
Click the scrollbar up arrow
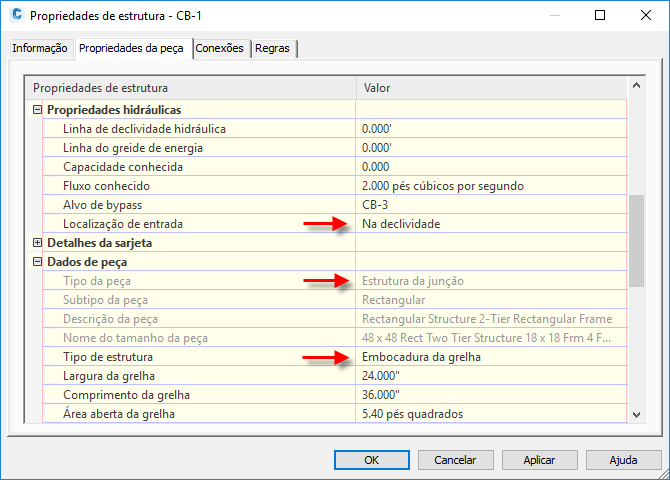[636, 85]
